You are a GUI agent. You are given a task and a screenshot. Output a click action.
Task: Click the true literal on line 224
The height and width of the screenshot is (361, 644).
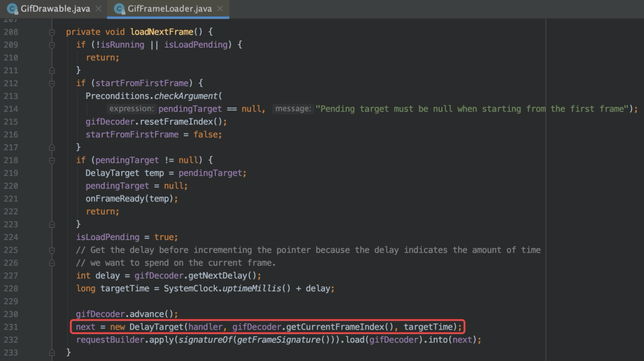tap(164, 237)
